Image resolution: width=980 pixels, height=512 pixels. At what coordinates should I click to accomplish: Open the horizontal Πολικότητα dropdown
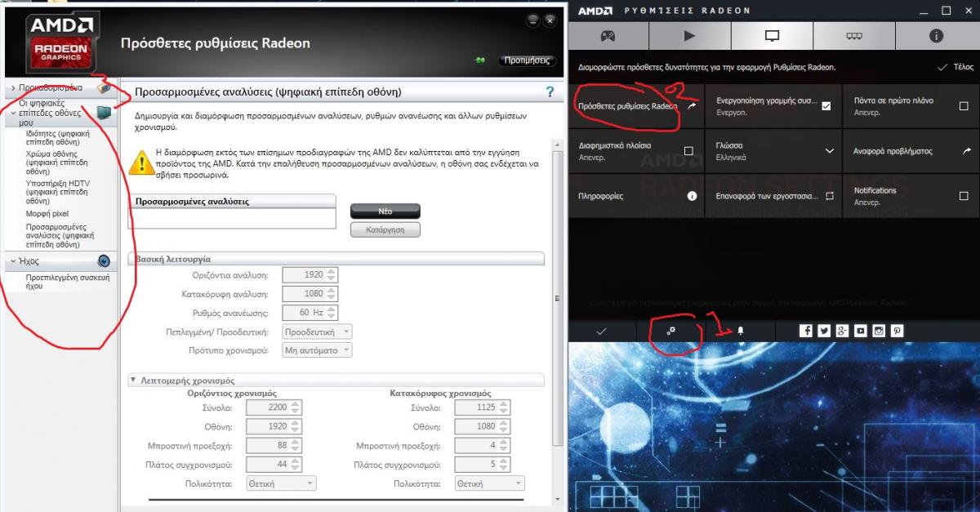pyautogui.click(x=280, y=483)
